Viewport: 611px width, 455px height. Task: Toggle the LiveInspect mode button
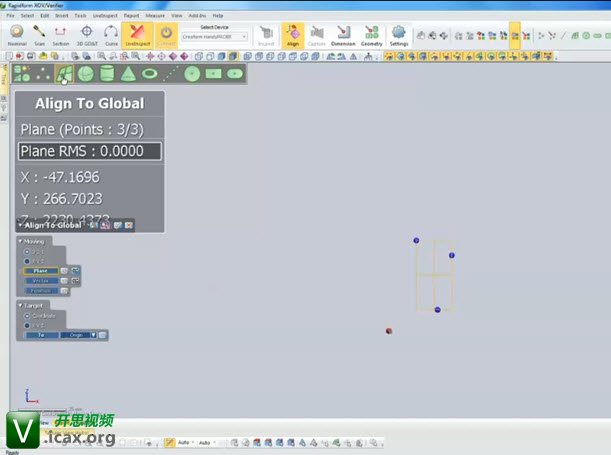coord(137,35)
